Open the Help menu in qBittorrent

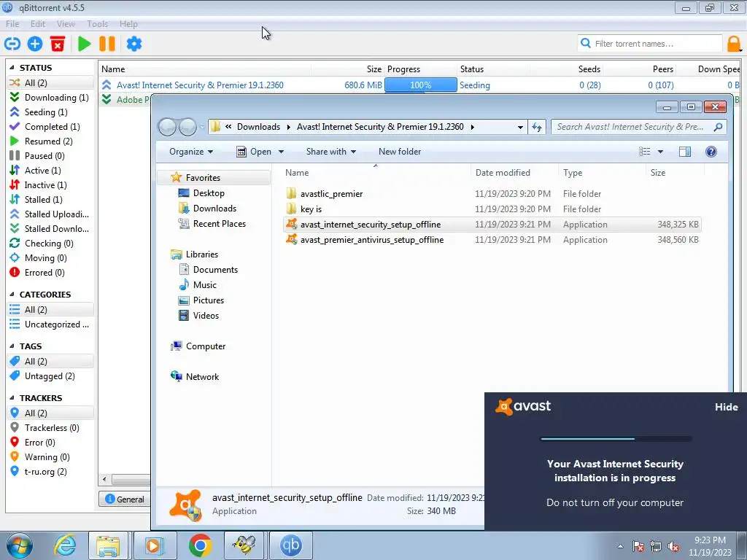(x=128, y=24)
